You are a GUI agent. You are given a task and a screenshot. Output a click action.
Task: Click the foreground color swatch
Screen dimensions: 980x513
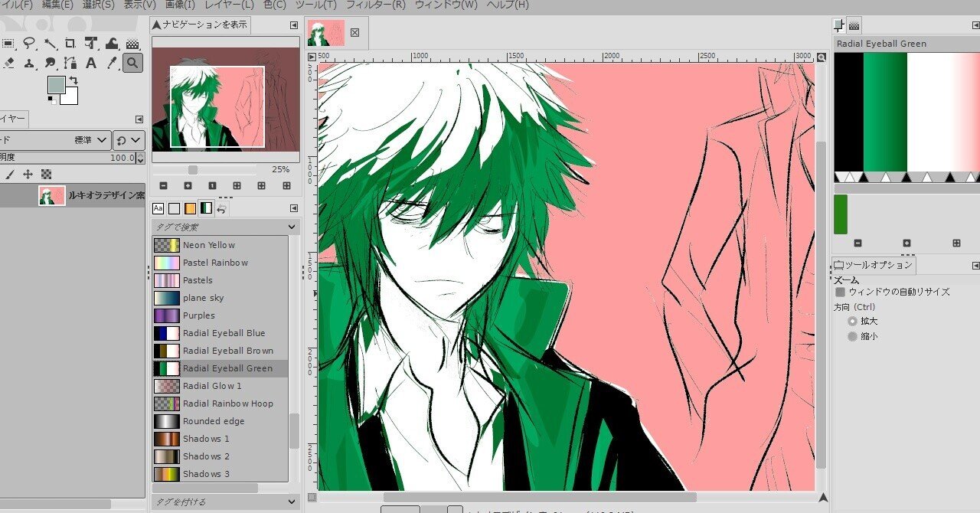[x=56, y=87]
